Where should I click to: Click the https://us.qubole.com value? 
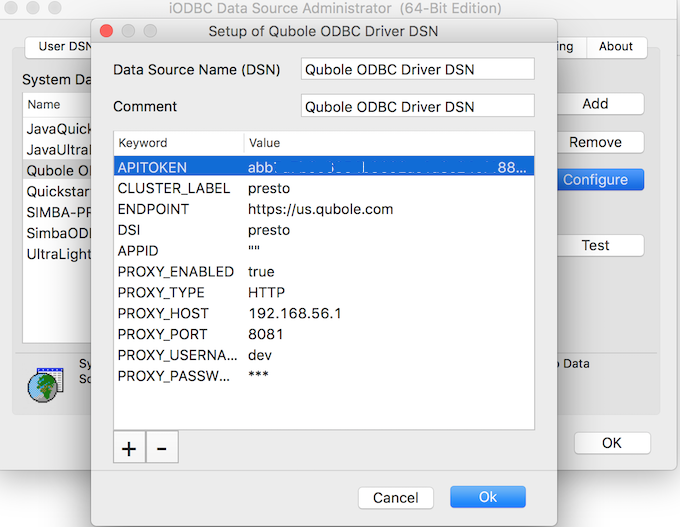coord(320,209)
